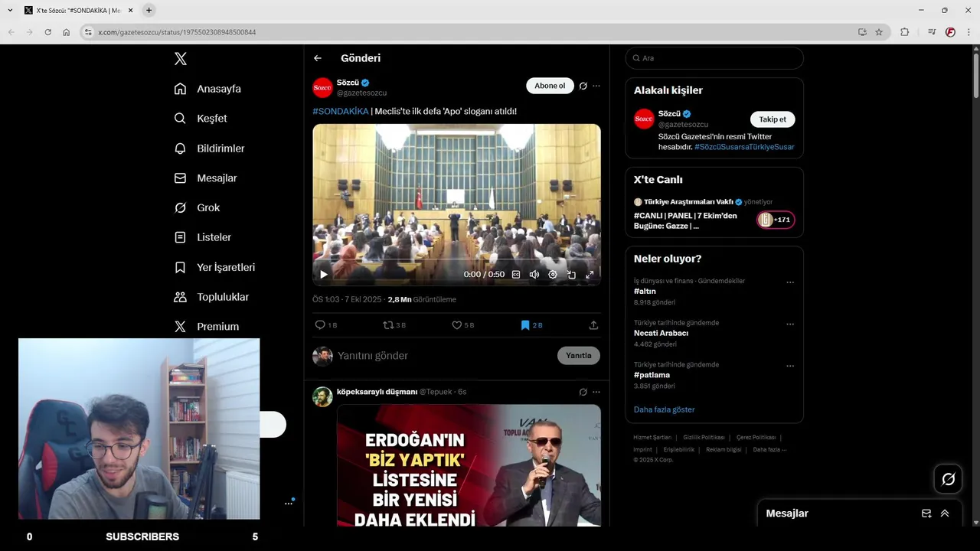The height and width of the screenshot is (551, 980).
Task: Click the Yanıtını gönder reply field
Action: (x=444, y=356)
